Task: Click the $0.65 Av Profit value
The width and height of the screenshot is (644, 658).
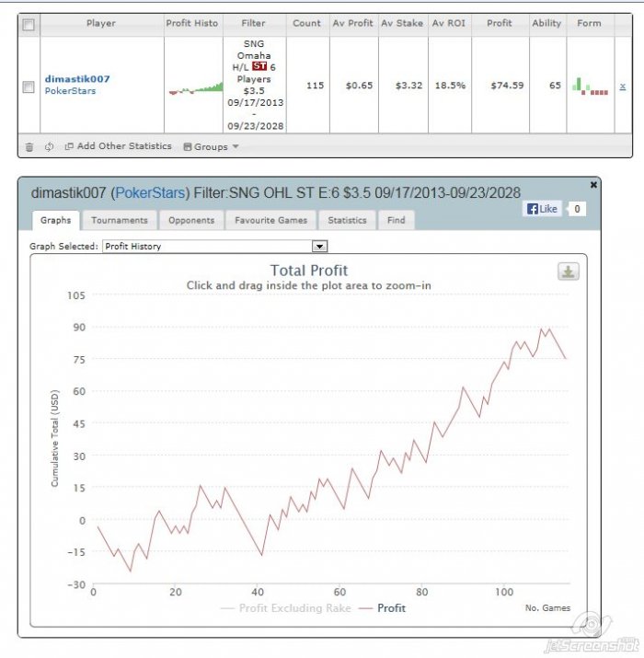Action: pyautogui.click(x=359, y=86)
